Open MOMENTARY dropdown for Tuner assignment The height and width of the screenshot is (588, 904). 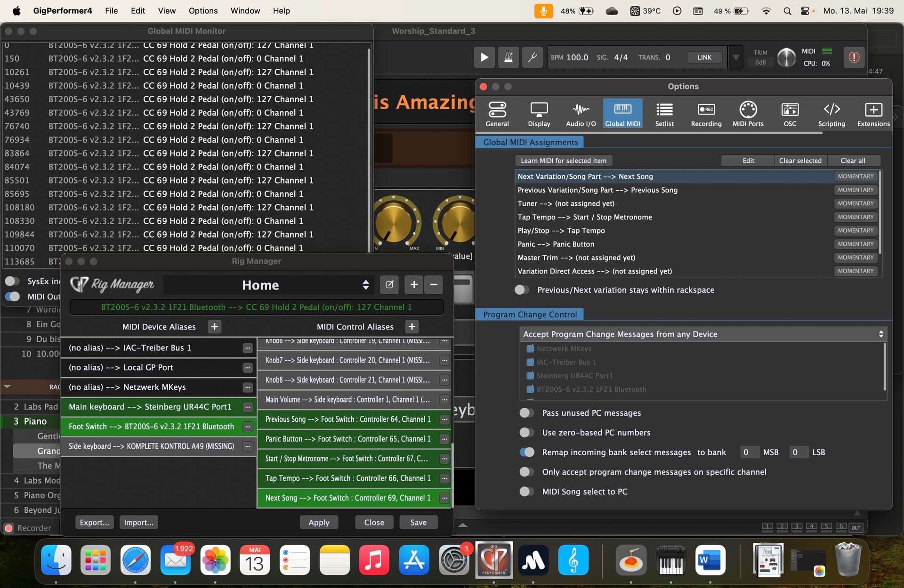[856, 203]
